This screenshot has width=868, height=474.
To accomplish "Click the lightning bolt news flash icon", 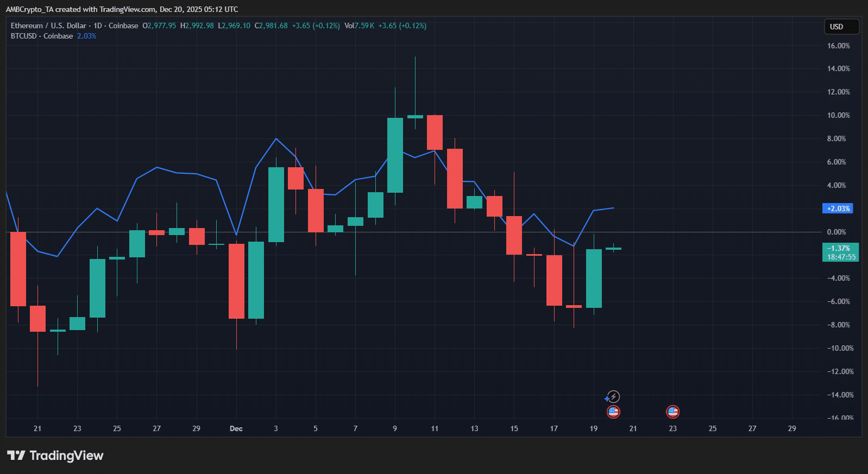I will tap(613, 397).
